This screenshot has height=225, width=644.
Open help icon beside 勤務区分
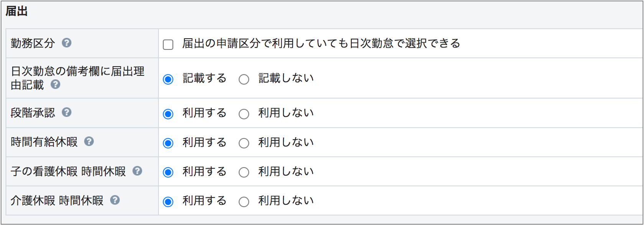click(67, 43)
